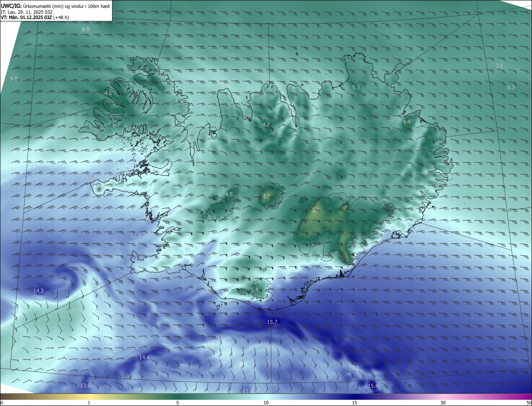Screen dimensions: 532x406
Task: Click the 4.7 value label
Action: coord(266,125)
